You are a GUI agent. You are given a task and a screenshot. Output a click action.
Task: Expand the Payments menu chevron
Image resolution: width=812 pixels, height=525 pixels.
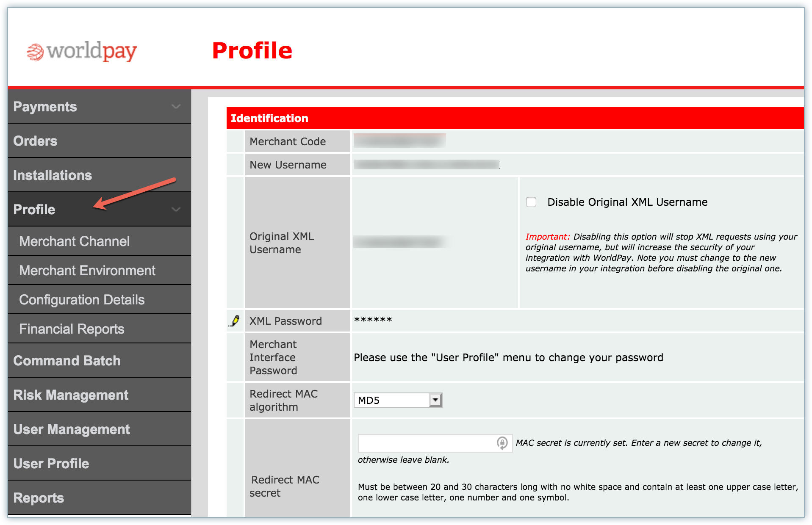[176, 107]
